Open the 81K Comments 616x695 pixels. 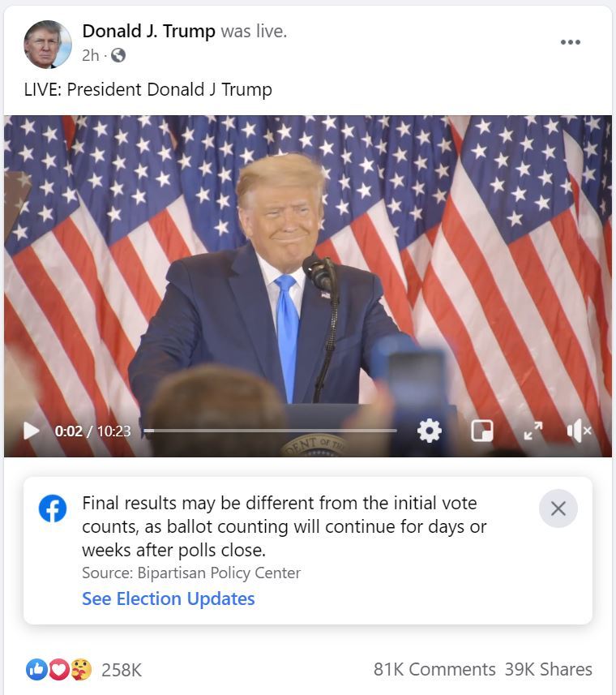tap(434, 669)
